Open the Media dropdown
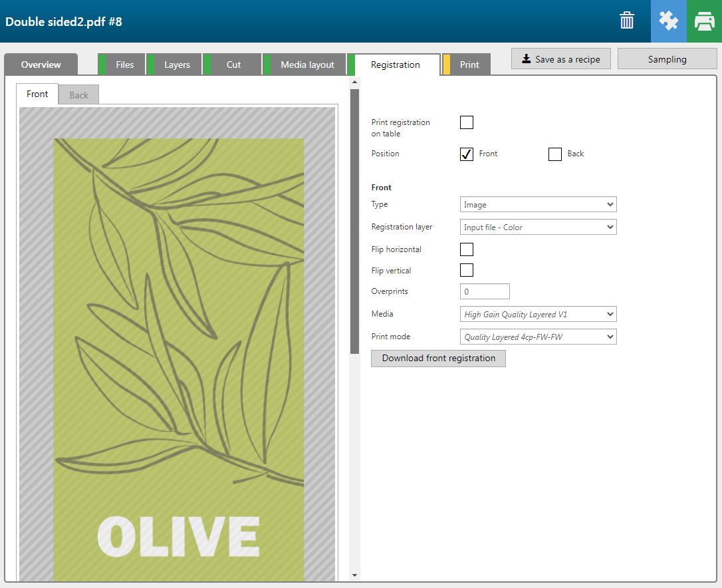Image resolution: width=722 pixels, height=588 pixels. [538, 315]
